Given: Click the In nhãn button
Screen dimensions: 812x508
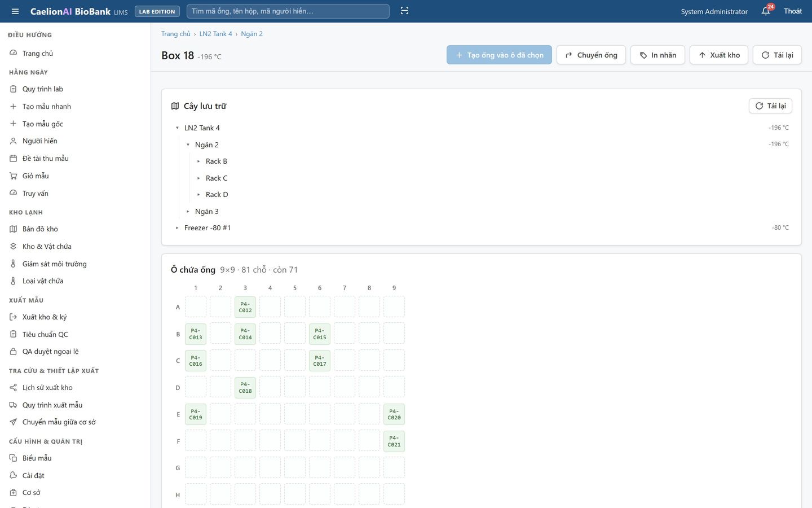Looking at the screenshot, I should point(657,55).
